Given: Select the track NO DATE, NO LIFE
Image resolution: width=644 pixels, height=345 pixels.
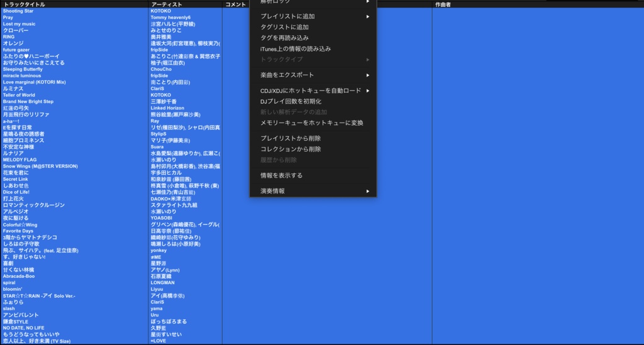Looking at the screenshot, I should [23, 328].
